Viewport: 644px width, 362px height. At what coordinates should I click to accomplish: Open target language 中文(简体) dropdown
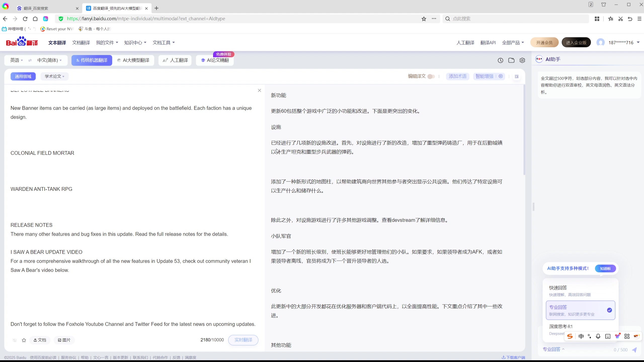[49, 60]
